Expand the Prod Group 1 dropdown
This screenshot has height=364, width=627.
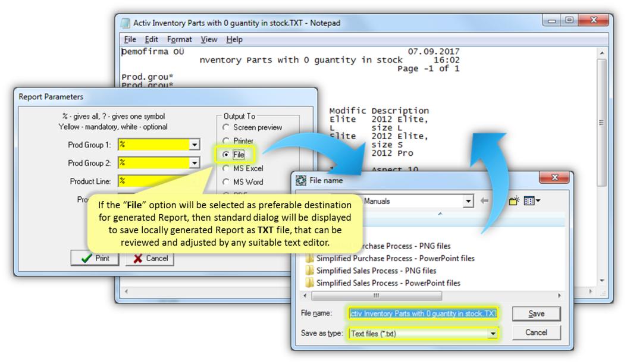pyautogui.click(x=195, y=145)
